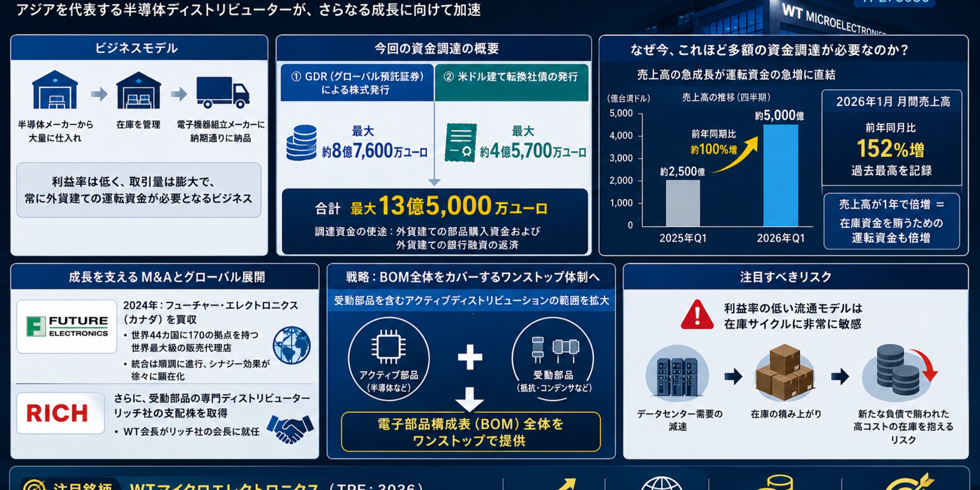Click the RICH logo
The width and height of the screenshot is (980, 490).
pyautogui.click(x=57, y=413)
